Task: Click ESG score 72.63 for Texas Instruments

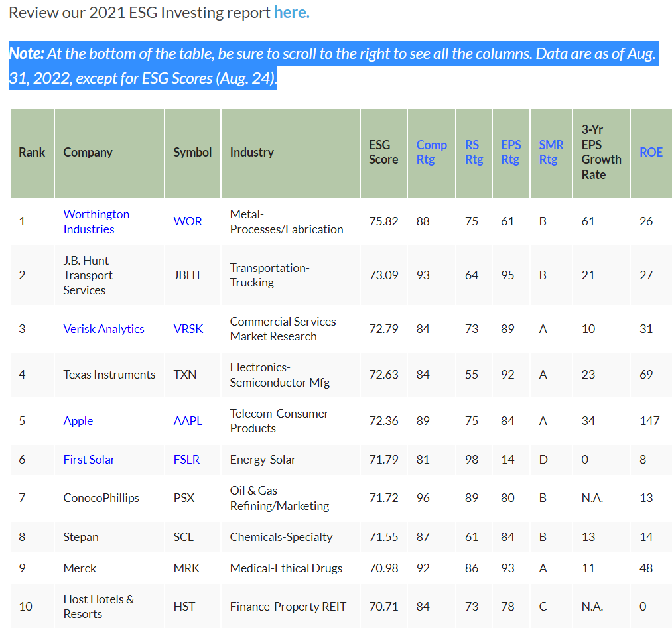Action: (383, 375)
